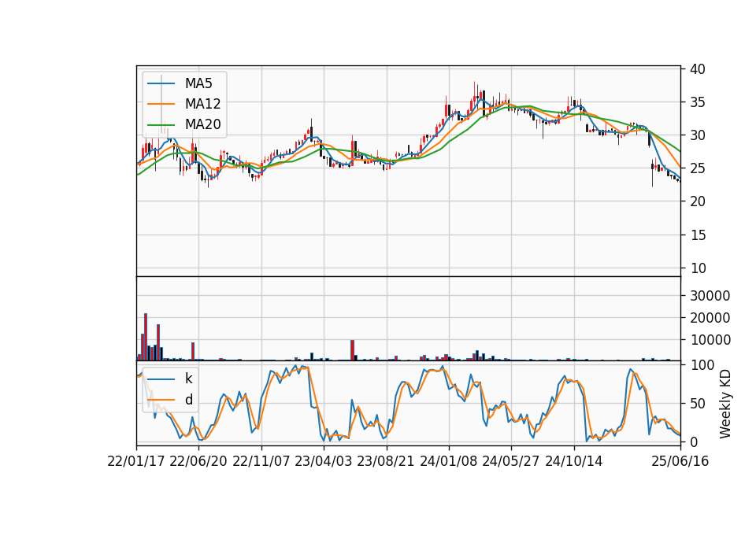756x543 pixels.
Task: Click the 23/04/03 date tick label
Action: click(323, 461)
